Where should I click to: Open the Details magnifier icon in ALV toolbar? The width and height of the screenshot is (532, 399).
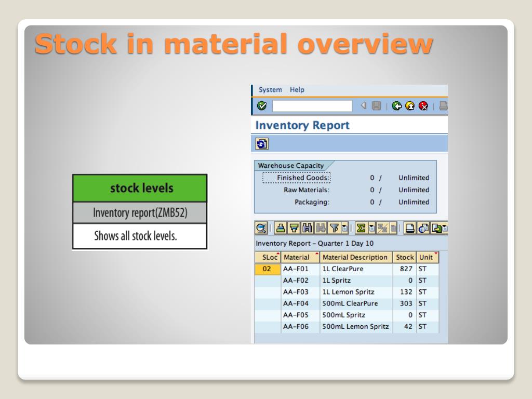(261, 228)
